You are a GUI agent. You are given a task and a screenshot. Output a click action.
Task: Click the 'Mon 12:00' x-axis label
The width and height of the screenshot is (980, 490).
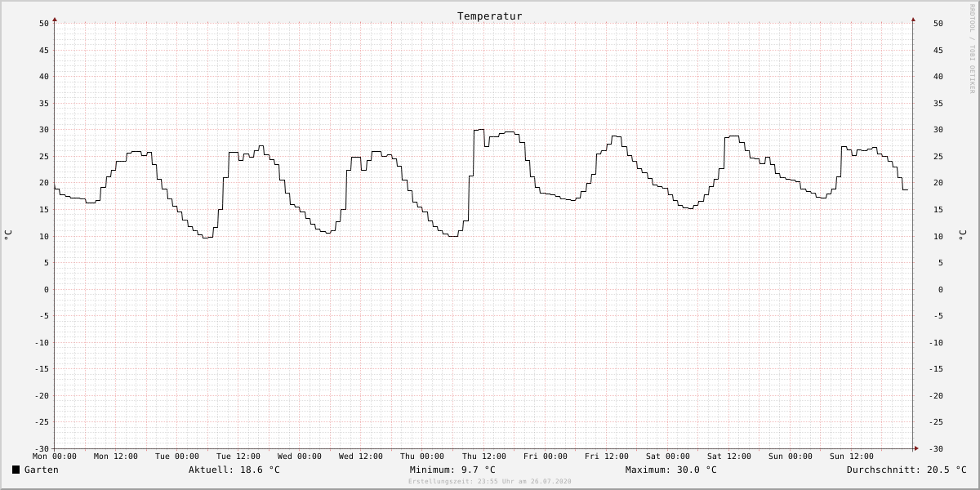[116, 457]
